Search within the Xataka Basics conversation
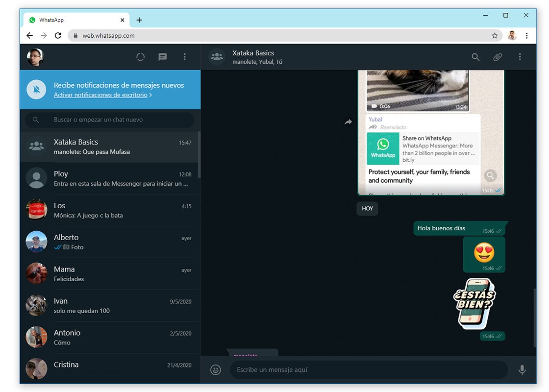This screenshot has width=549, height=392. 475,57
